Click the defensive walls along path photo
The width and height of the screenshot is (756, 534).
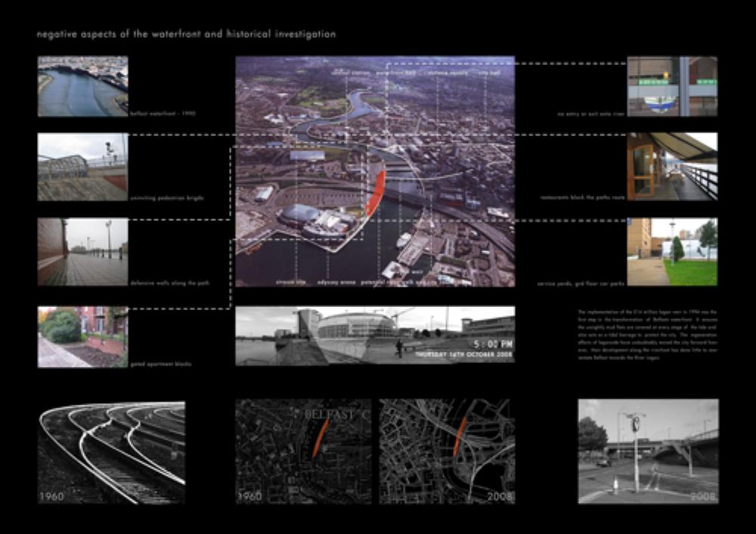click(x=82, y=252)
